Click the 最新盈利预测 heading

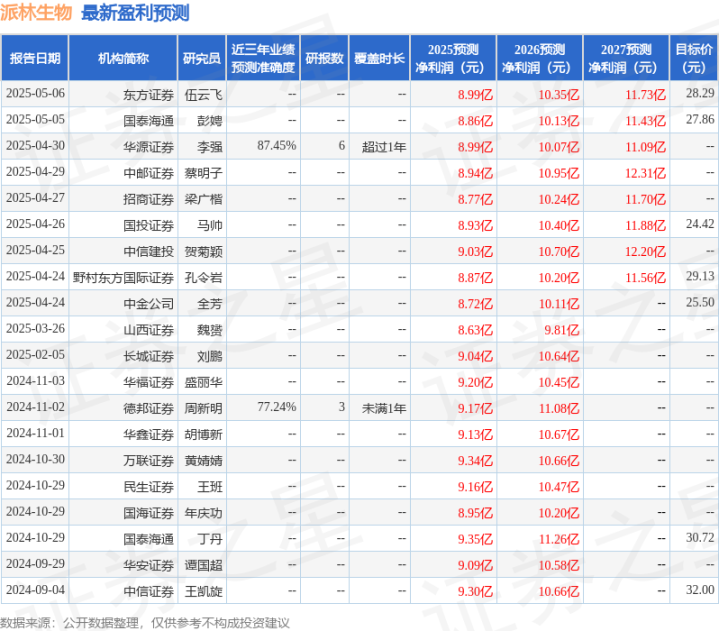[135, 12]
